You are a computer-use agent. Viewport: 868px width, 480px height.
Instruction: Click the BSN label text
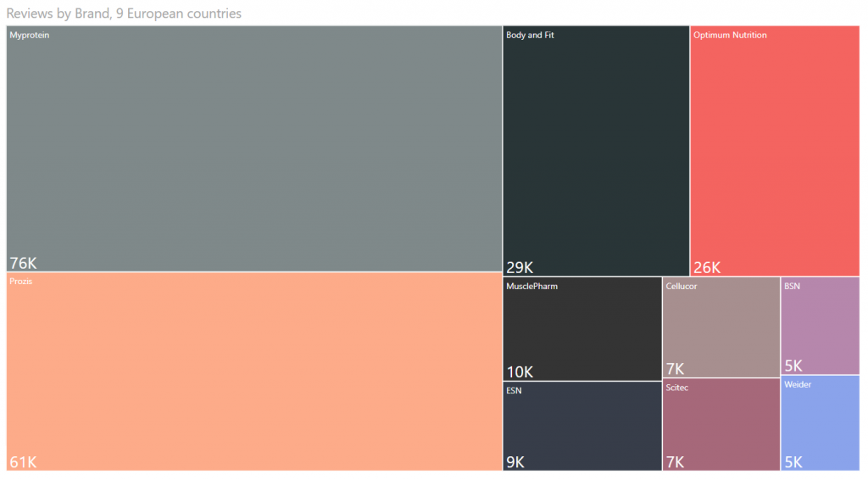(x=793, y=287)
